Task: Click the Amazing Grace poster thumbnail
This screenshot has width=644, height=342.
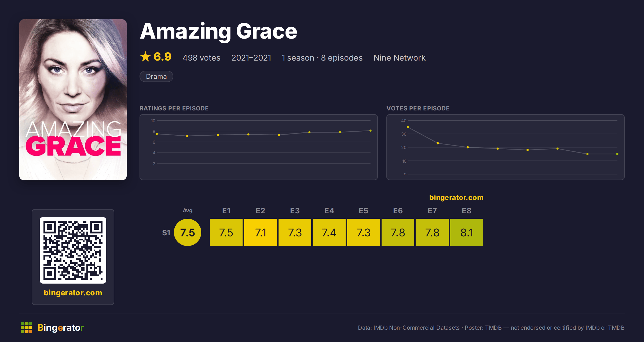Action: [73, 99]
